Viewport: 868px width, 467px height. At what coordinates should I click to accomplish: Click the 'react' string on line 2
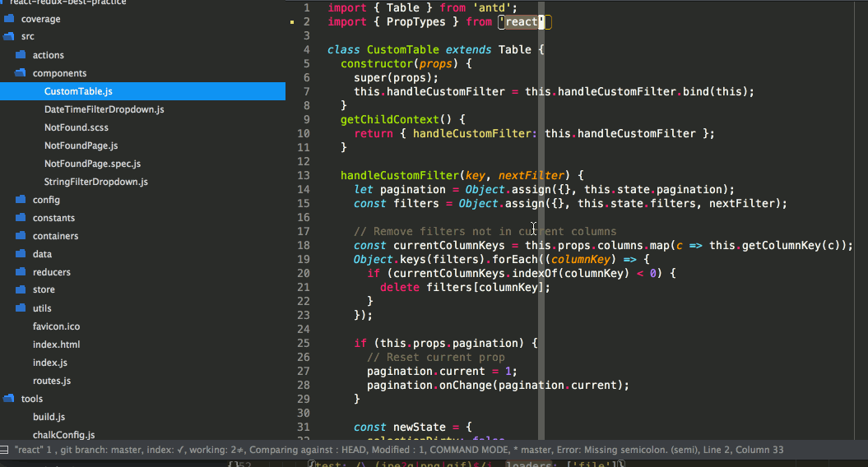click(x=522, y=21)
